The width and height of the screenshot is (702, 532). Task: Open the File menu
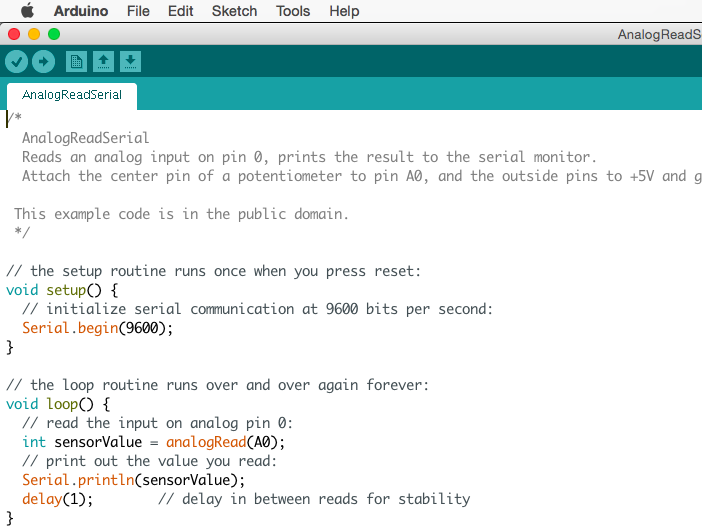click(138, 11)
